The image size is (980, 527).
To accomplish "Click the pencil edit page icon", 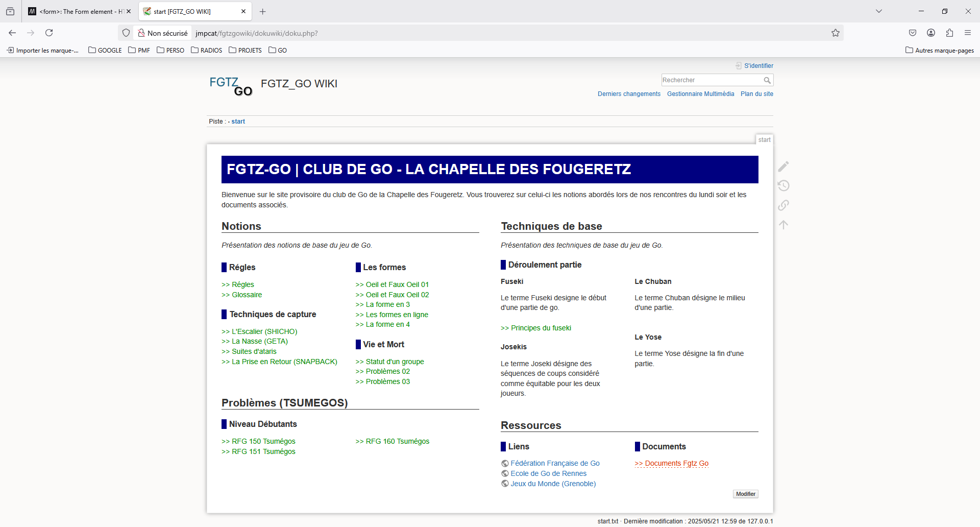I will click(783, 166).
